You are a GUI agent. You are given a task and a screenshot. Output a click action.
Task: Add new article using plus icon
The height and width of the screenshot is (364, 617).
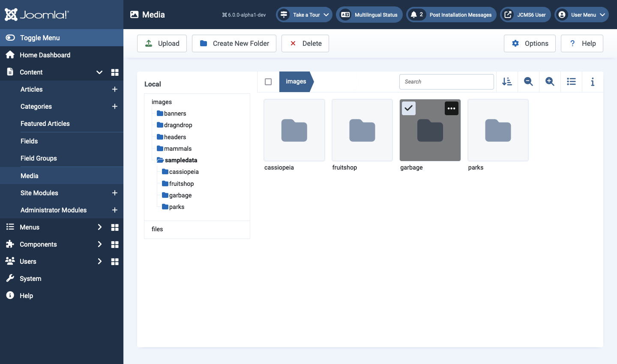click(115, 90)
